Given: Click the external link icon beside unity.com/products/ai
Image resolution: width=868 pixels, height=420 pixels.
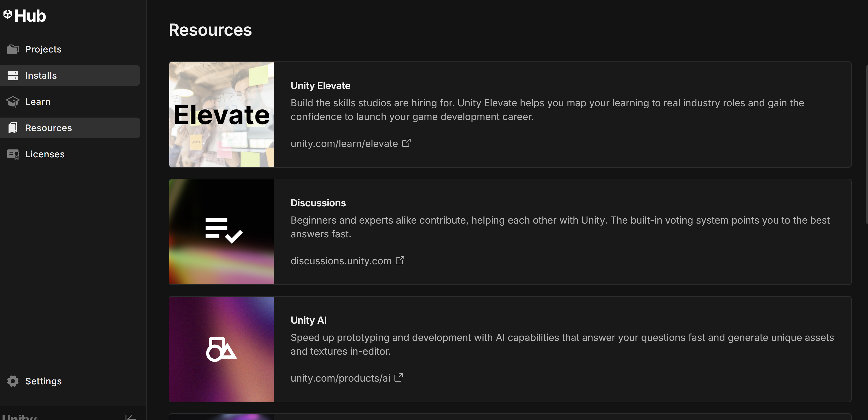Looking at the screenshot, I should click(x=399, y=377).
